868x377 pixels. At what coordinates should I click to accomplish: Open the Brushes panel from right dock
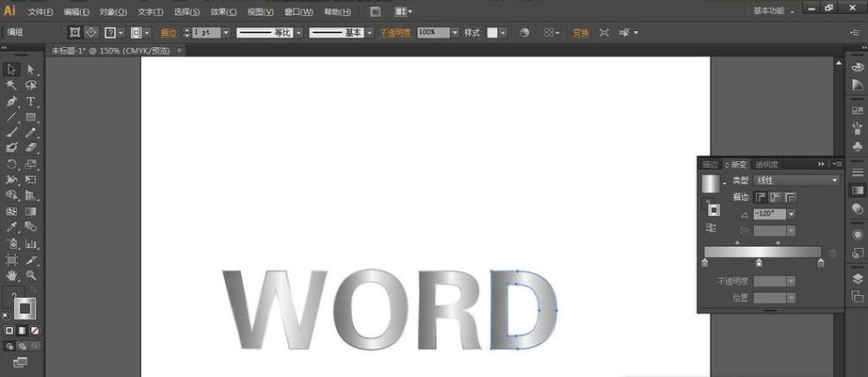point(857,128)
